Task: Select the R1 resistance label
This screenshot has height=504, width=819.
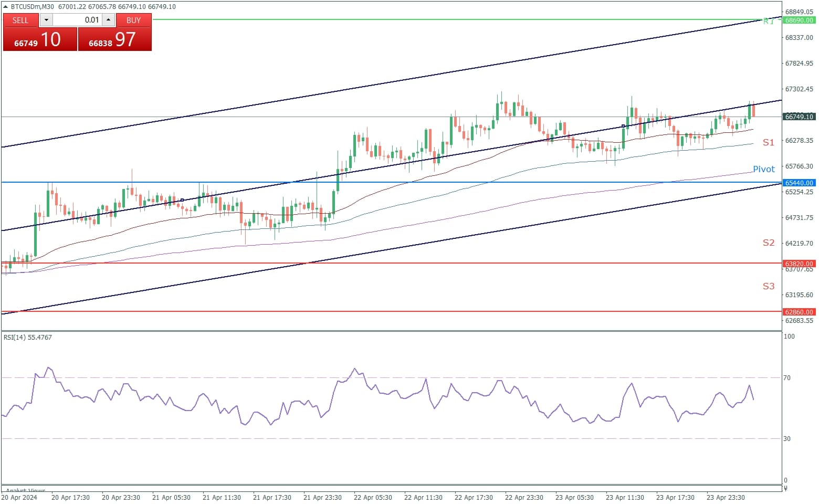Action: [768, 21]
